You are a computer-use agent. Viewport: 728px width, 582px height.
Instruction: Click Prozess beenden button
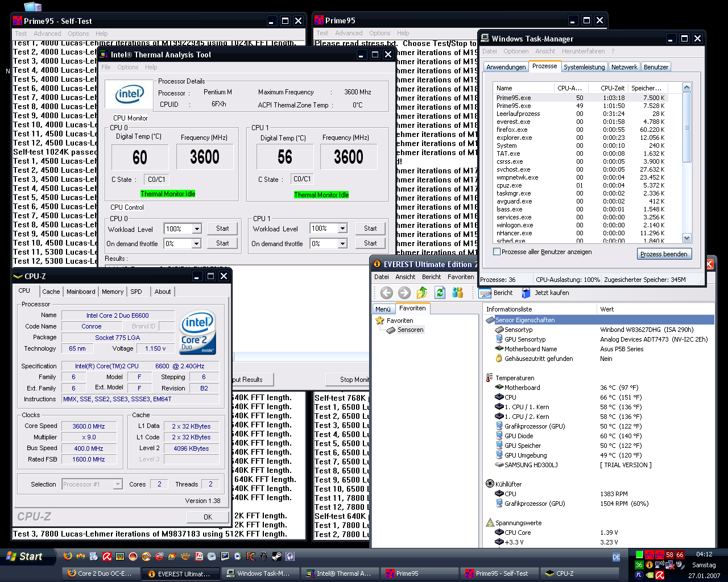pyautogui.click(x=664, y=254)
